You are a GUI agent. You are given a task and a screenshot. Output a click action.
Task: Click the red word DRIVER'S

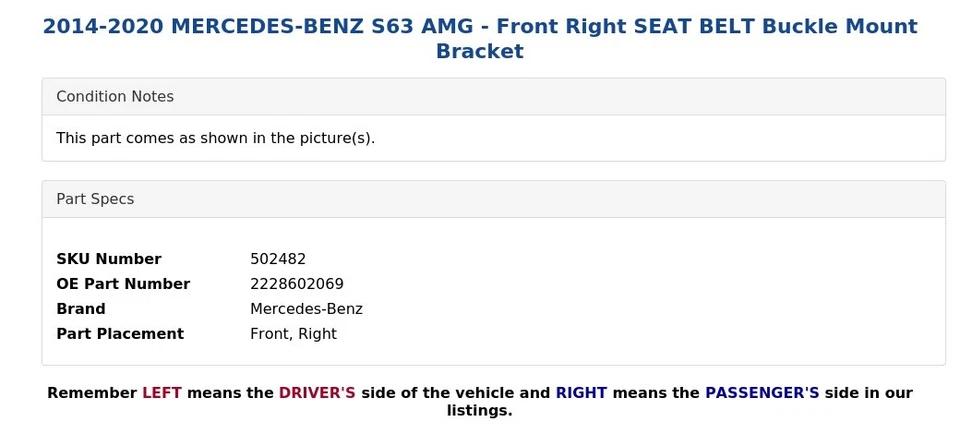pos(317,393)
